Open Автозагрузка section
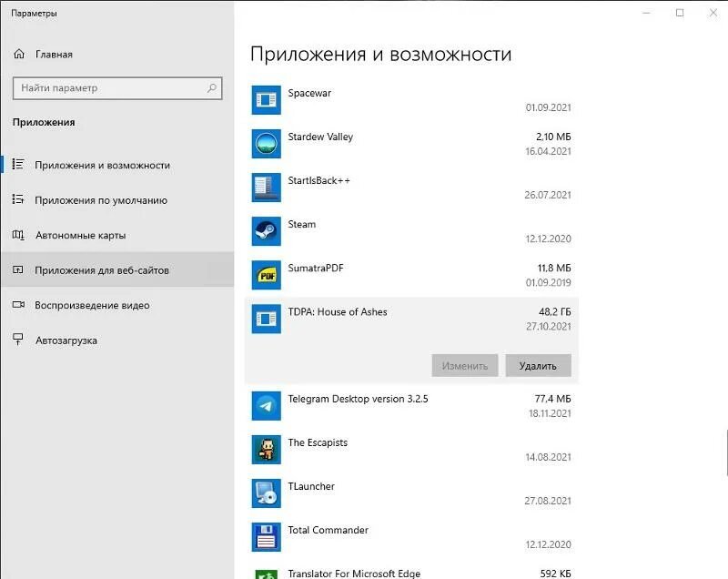This screenshot has width=728, height=579. click(x=117, y=340)
